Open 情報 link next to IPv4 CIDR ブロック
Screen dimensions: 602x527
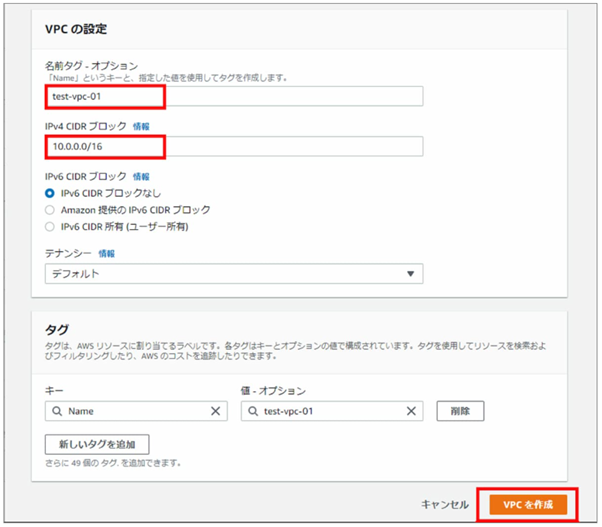tap(141, 127)
